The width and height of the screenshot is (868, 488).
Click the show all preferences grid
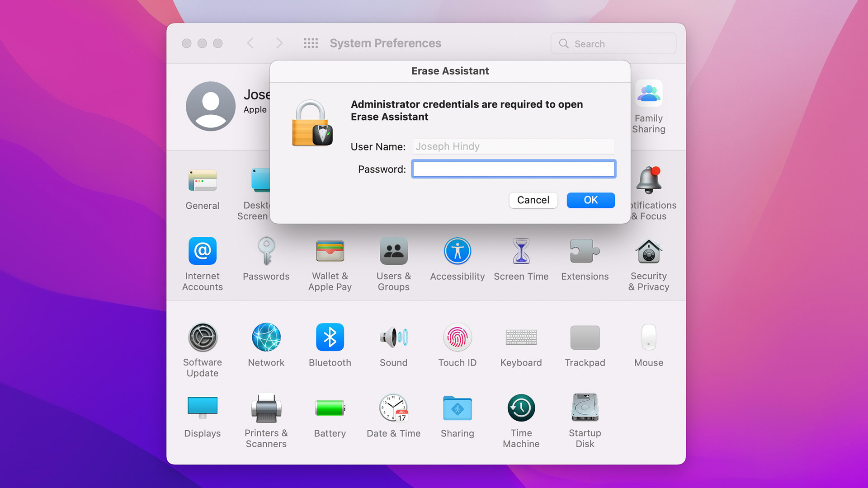(311, 43)
